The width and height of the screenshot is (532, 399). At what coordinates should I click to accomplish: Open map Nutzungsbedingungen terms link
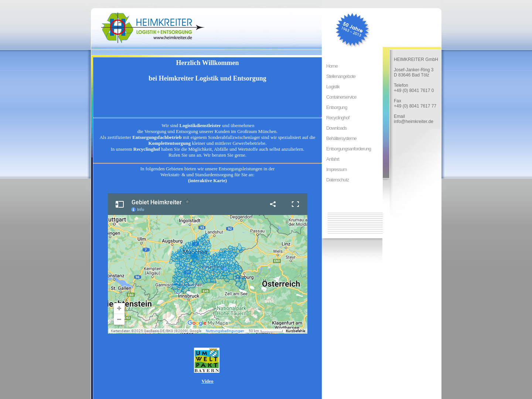tap(225, 331)
